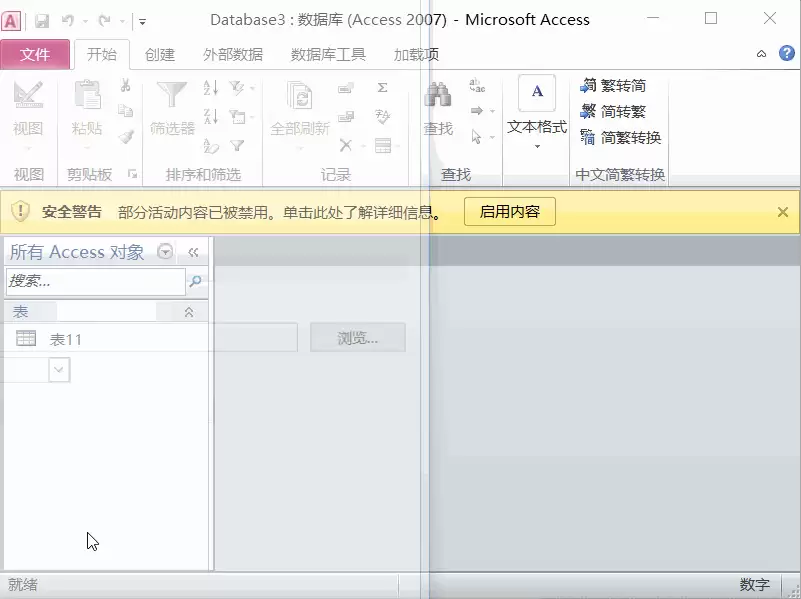This screenshot has height=599, width=801.
Task: Switch to the 创建 Create tab
Action: click(159, 54)
